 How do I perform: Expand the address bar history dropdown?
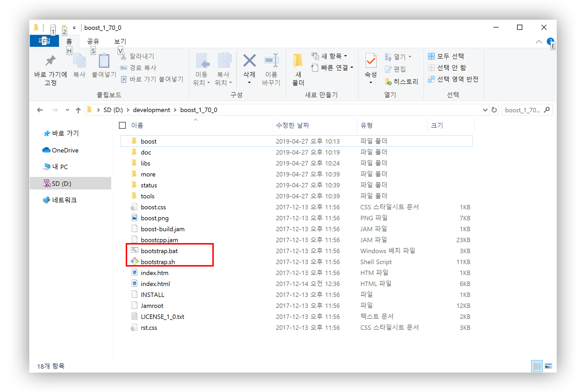tap(485, 110)
